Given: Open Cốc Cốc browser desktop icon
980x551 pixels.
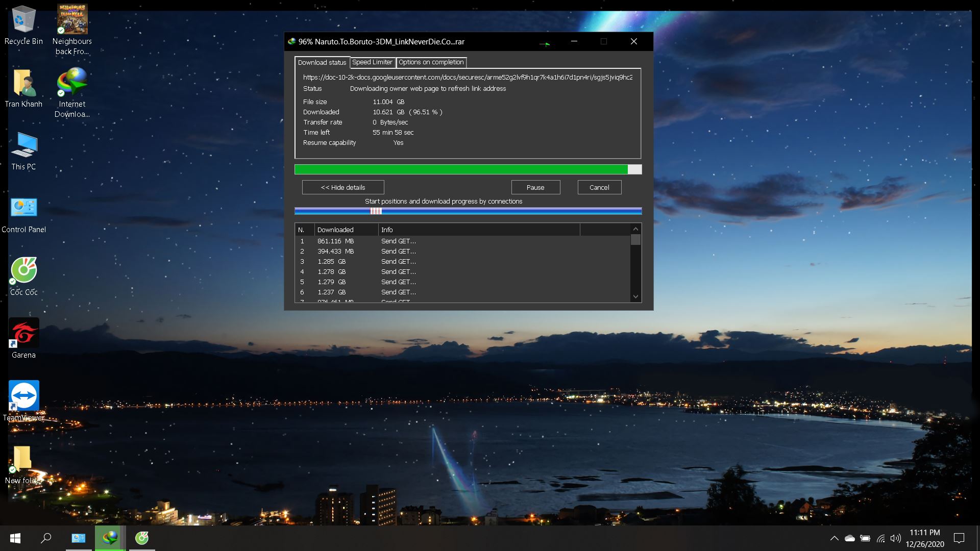Looking at the screenshot, I should [23, 270].
